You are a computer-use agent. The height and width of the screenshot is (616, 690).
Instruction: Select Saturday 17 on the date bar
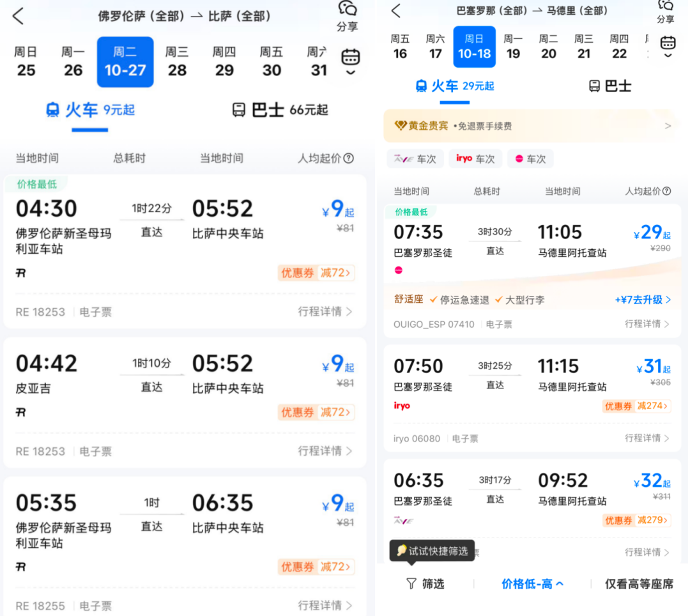pyautogui.click(x=435, y=47)
